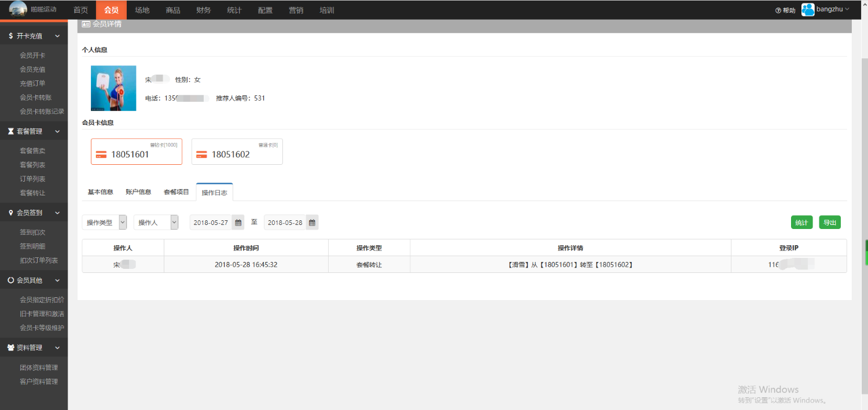Open the 营销 top menu
868x410 pixels.
pyautogui.click(x=296, y=10)
